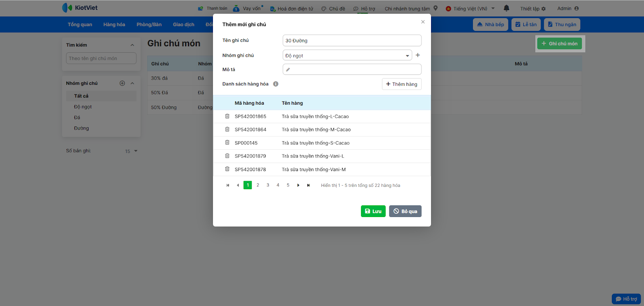The image size is (644, 306).
Task: Click the KiotViet logo
Action: click(x=80, y=8)
